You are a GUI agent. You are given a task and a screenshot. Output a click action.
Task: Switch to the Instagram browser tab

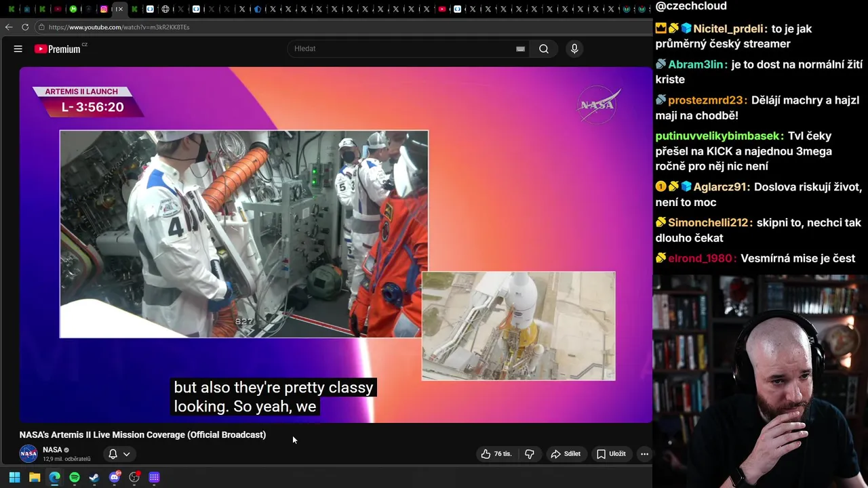[104, 9]
